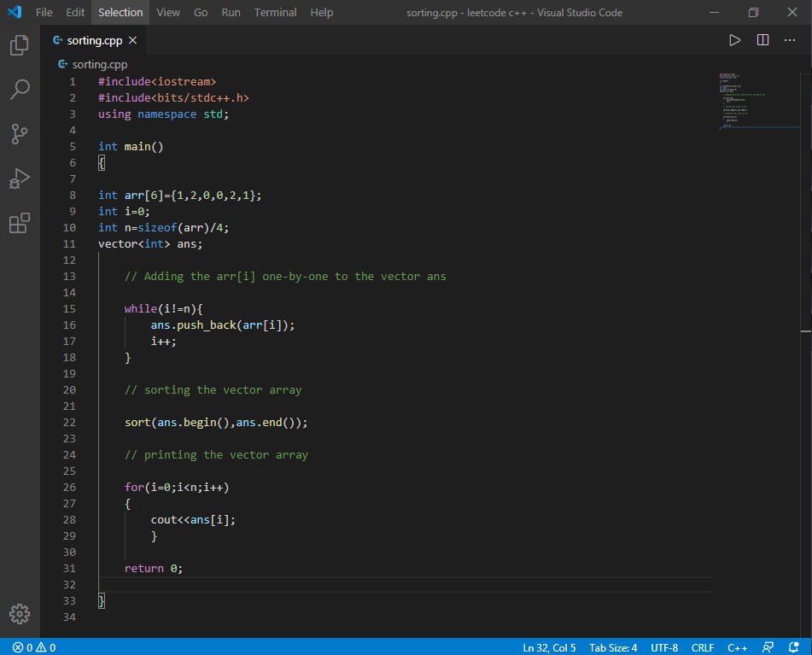Open the Selection menu
Viewport: 812px width, 655px height.
pyautogui.click(x=120, y=13)
